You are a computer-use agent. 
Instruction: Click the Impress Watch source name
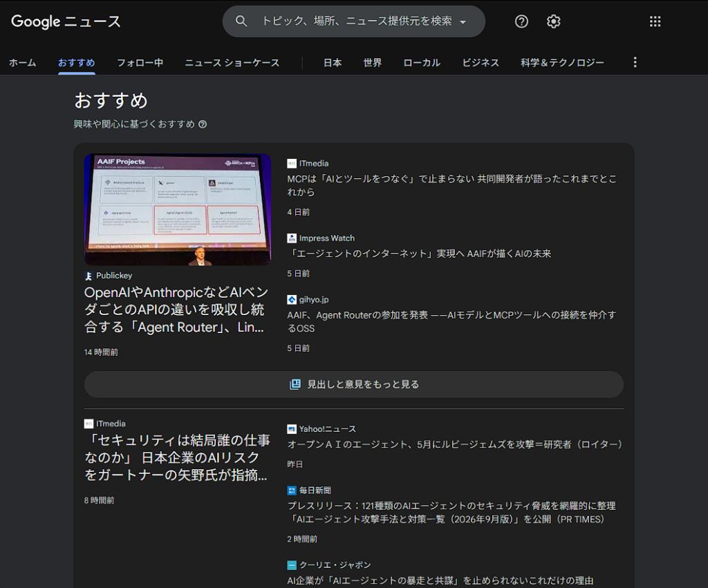(x=327, y=238)
